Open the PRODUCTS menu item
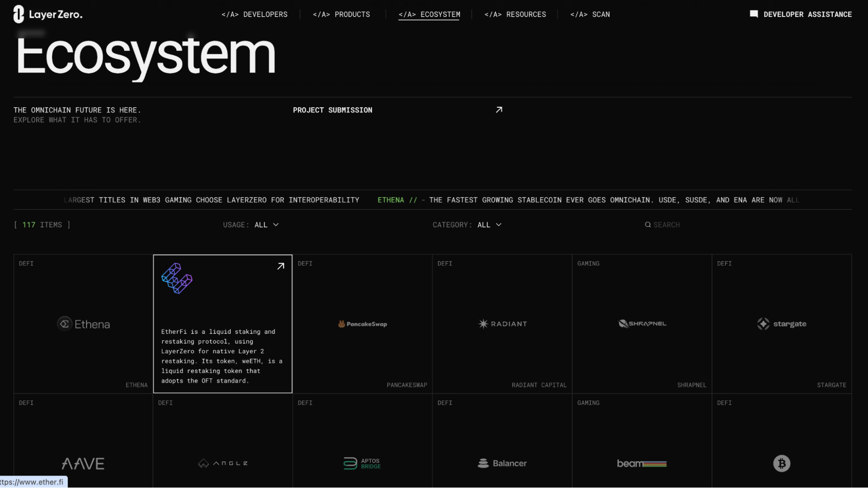The image size is (868, 488). pyautogui.click(x=341, y=14)
